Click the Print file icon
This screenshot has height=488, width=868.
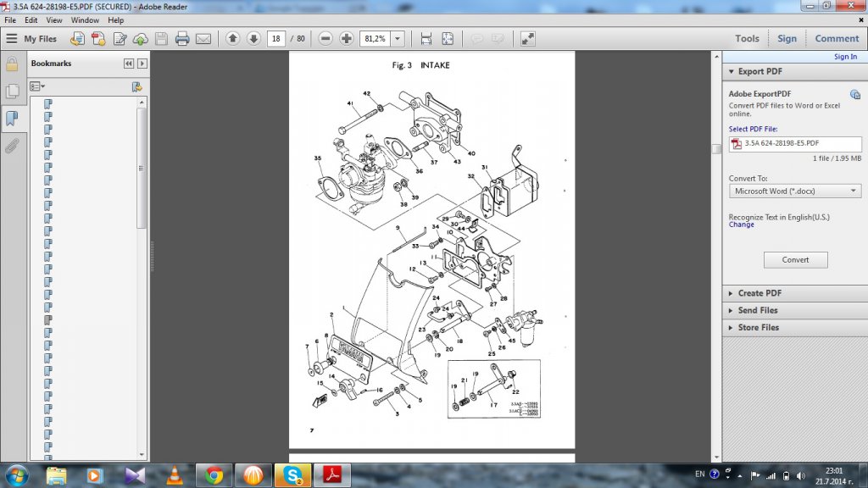181,39
